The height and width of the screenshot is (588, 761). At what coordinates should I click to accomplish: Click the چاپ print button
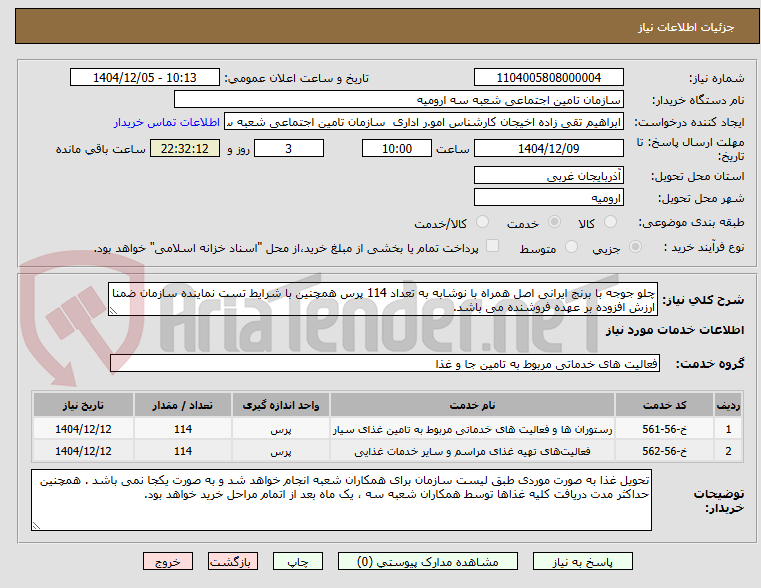(298, 562)
